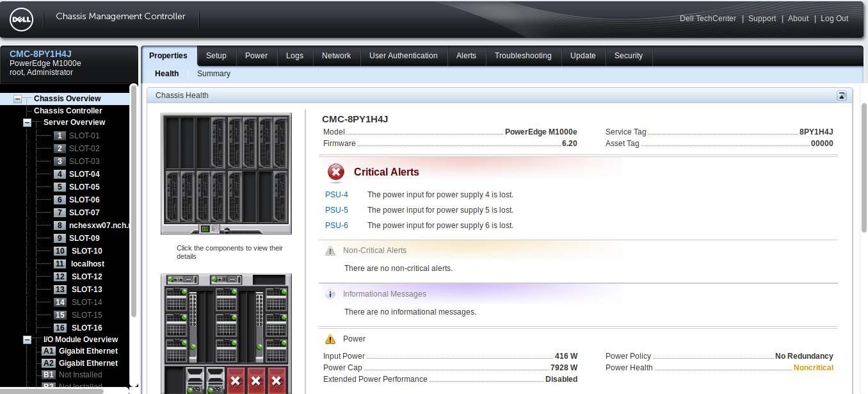Select SLOT-05 in the server tree
Screen dimensions: 868x394
point(84,187)
